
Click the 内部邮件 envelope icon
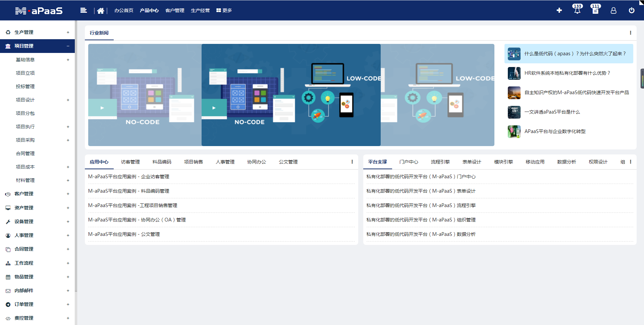click(x=8, y=291)
